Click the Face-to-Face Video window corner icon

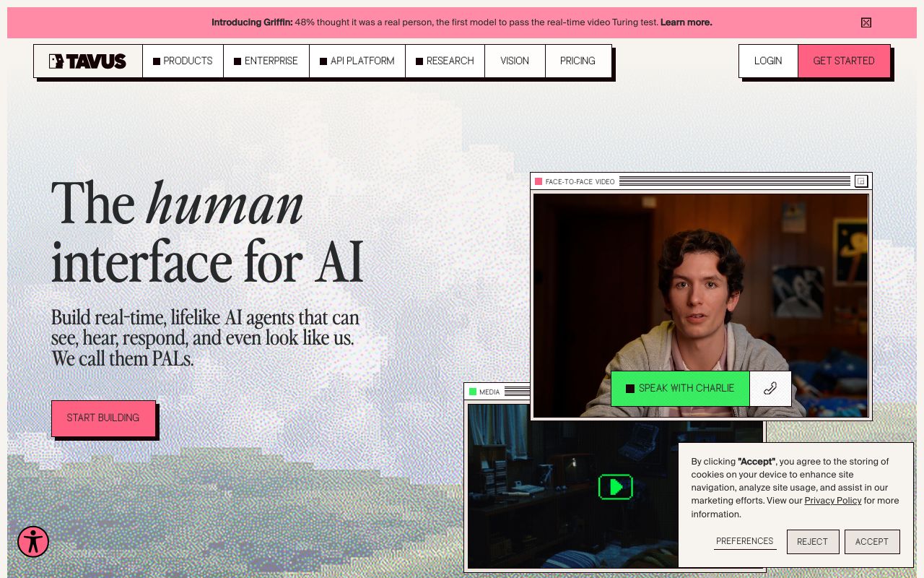pos(861,181)
